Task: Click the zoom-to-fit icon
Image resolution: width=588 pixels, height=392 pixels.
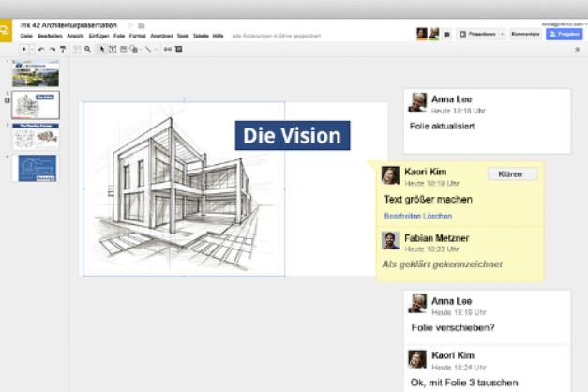Action: pyautogui.click(x=77, y=49)
